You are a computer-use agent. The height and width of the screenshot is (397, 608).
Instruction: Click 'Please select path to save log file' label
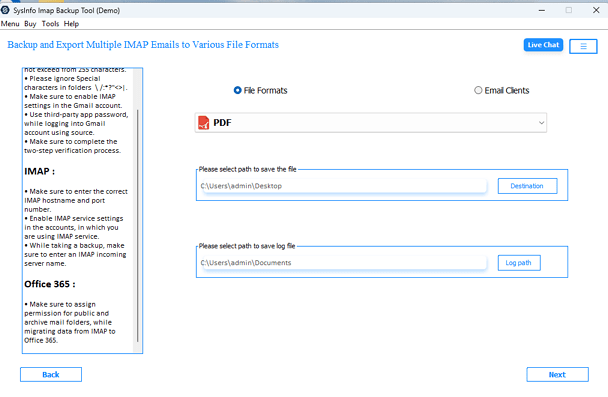247,246
